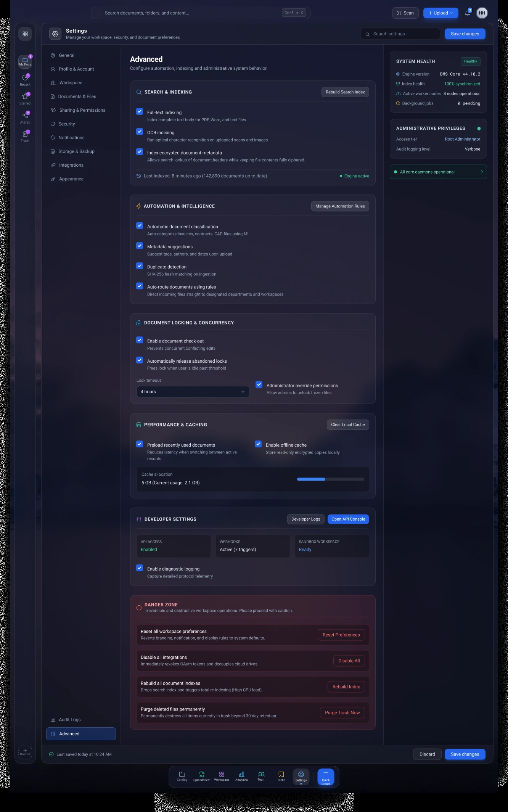Click Rebuild Search Index button
Screen dimensions: 508x812
(345, 92)
